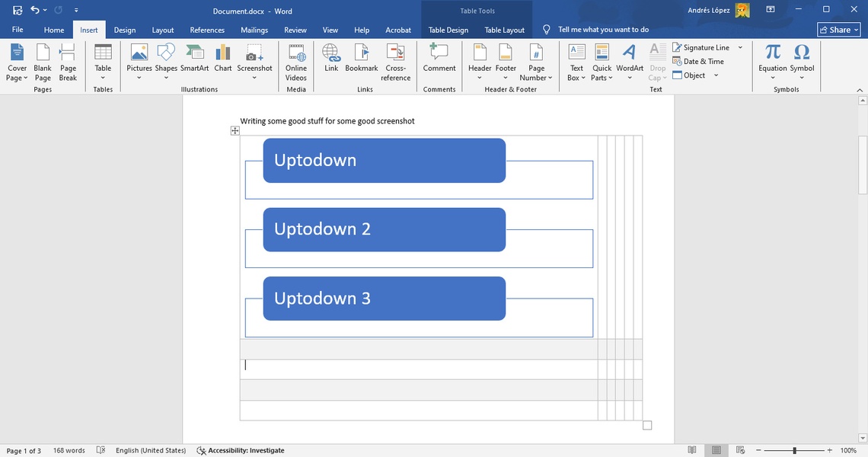Click the WordArt icon
This screenshot has width=868, height=457.
pyautogui.click(x=630, y=59)
